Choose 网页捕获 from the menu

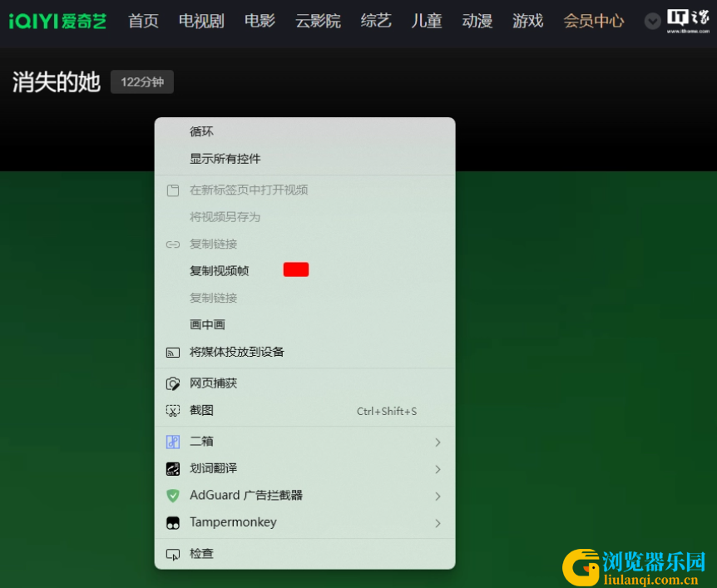[x=305, y=383]
